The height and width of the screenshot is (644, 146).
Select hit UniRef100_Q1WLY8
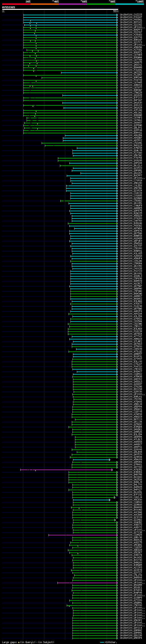131,150
